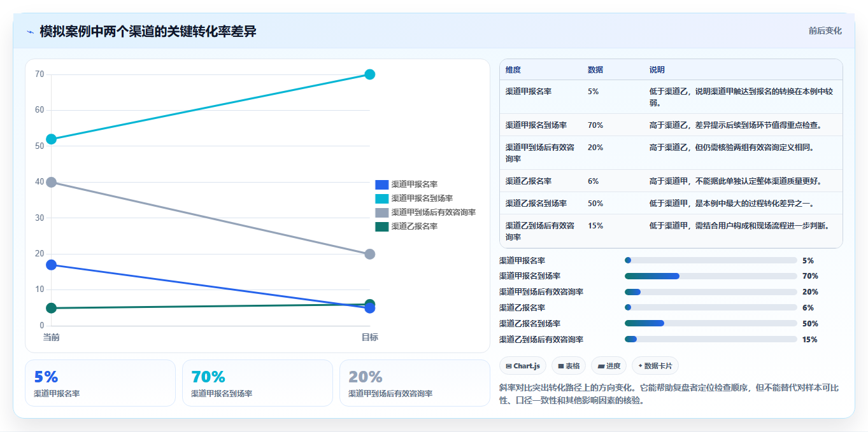Screen dimensions: 868x432
Task: Click the 70% value in the table
Action: (x=595, y=125)
